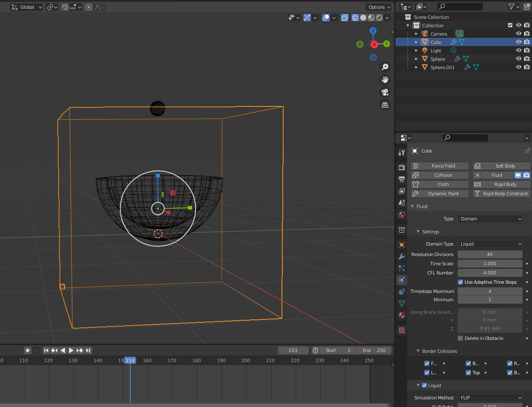Uncheck the Liquid panel checkbox
The image size is (532, 407).
tap(424, 386)
